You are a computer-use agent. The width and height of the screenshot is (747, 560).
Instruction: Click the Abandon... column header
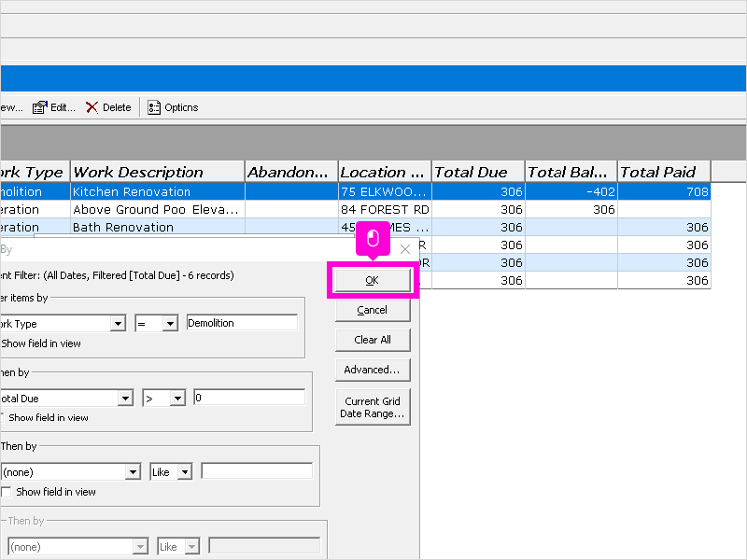coord(291,172)
